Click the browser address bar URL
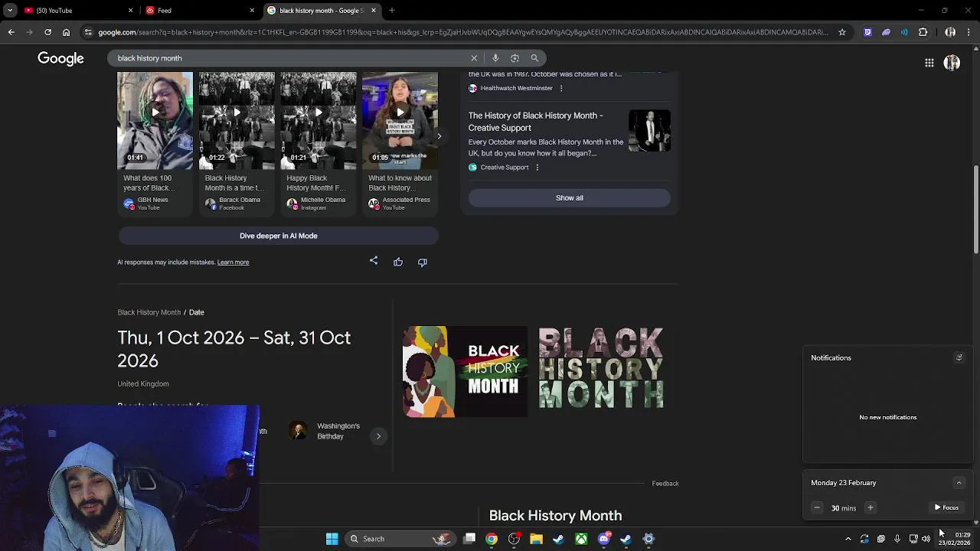 coord(463,32)
